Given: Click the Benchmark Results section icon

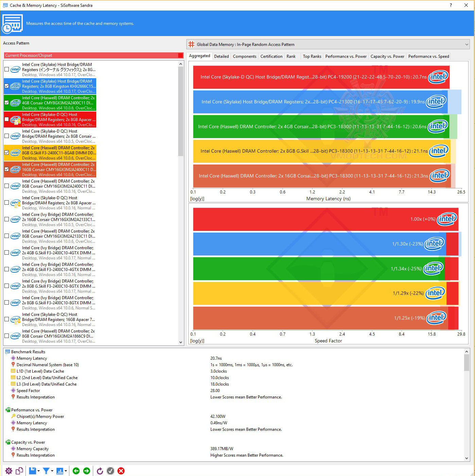Looking at the screenshot, I should click(x=7, y=352).
